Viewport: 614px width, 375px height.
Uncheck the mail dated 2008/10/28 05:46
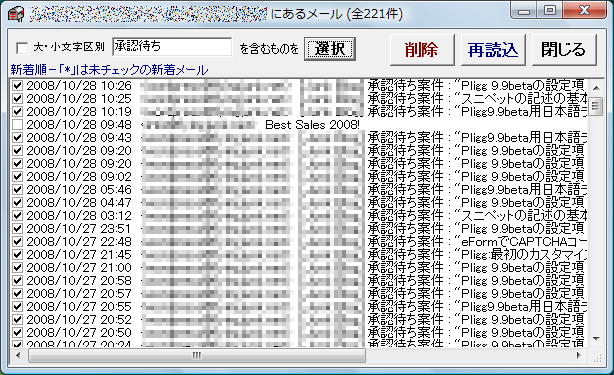(18, 189)
